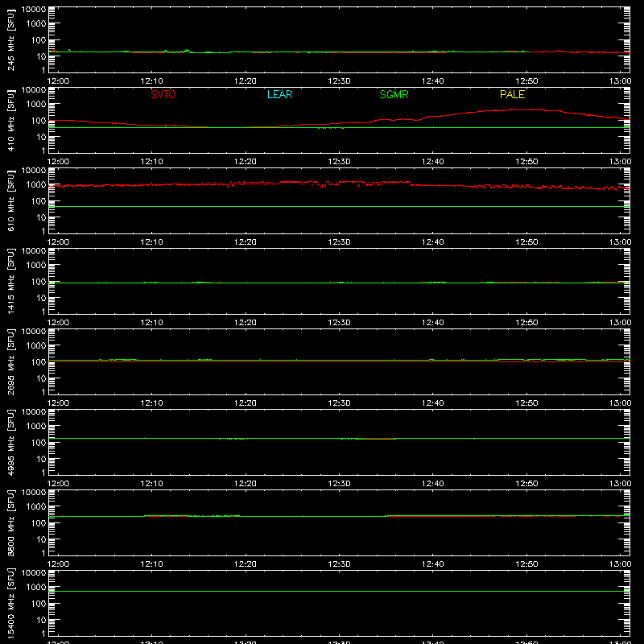Click the 10 y-axis value of 1415 MHz plot
Screen dimensions: 644x644
pyautogui.click(x=41, y=298)
